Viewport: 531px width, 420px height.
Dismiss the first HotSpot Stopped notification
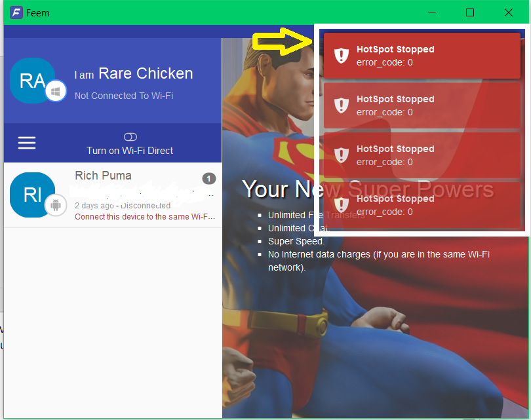pos(422,56)
